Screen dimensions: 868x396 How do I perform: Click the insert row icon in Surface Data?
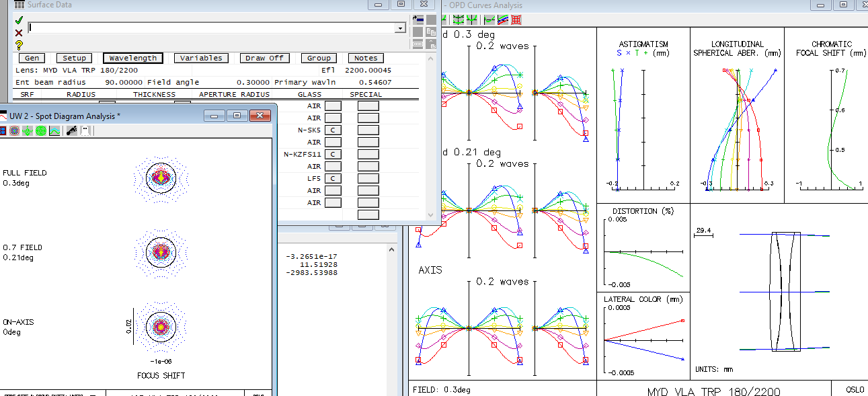coord(418,19)
